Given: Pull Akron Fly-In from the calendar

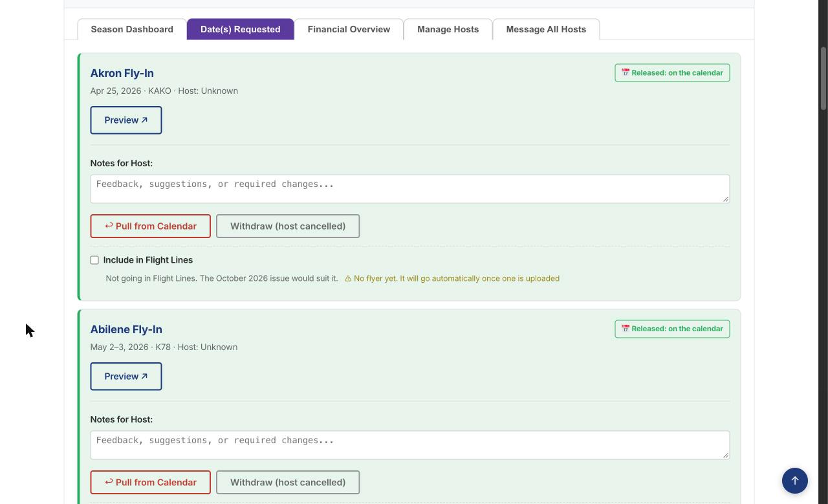Looking at the screenshot, I should coord(151,226).
